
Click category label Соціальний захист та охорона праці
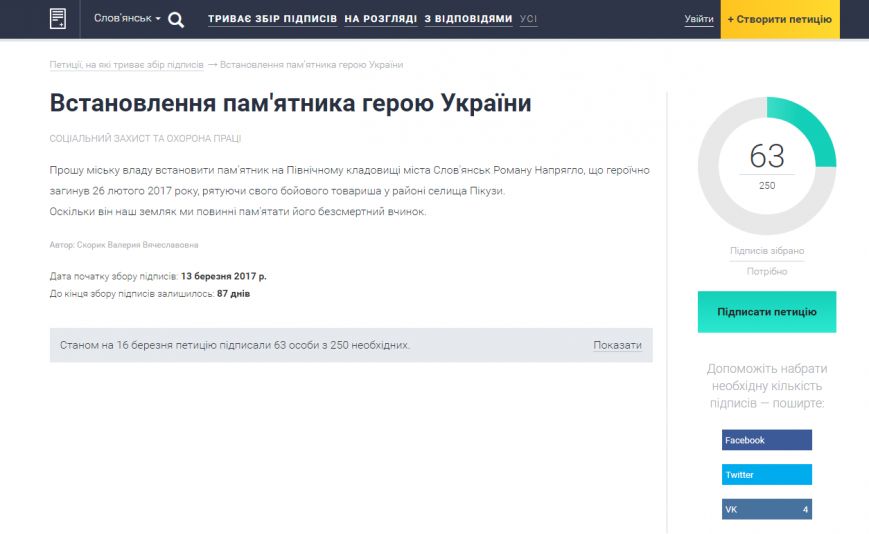[145, 138]
